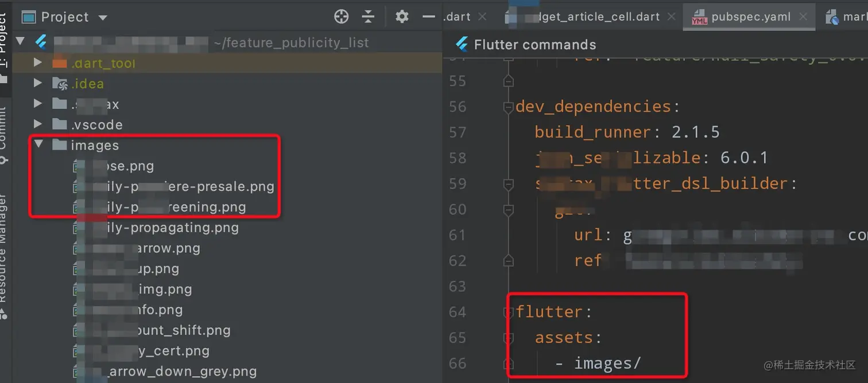Fold the dev_dependencies block

508,107
